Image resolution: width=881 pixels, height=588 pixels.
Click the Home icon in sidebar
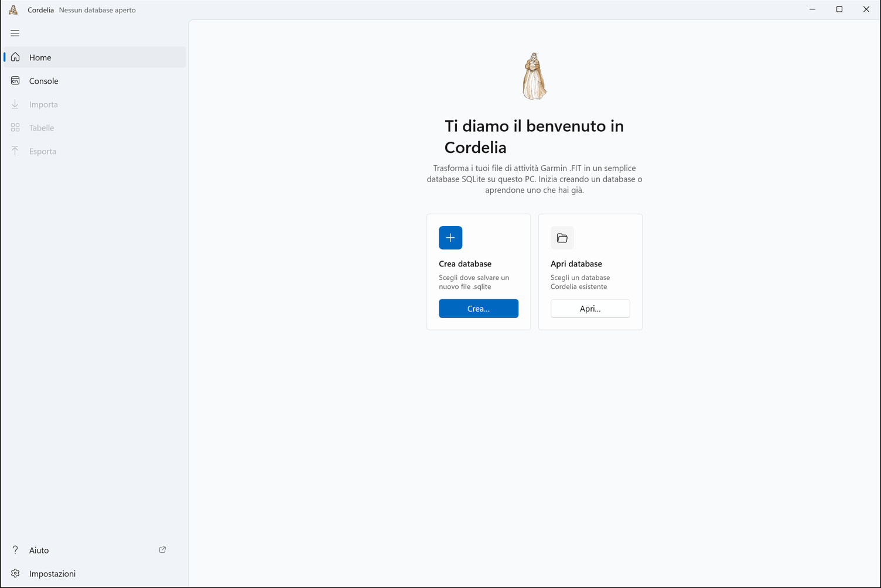(x=15, y=57)
